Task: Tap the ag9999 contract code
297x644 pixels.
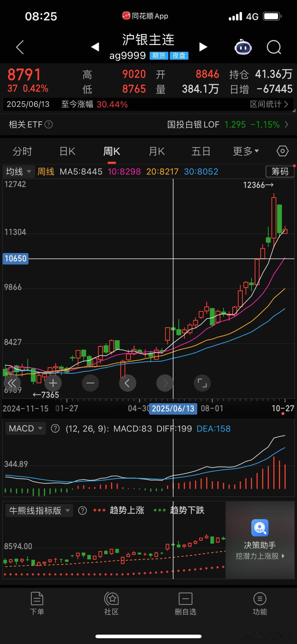Action: pos(128,56)
